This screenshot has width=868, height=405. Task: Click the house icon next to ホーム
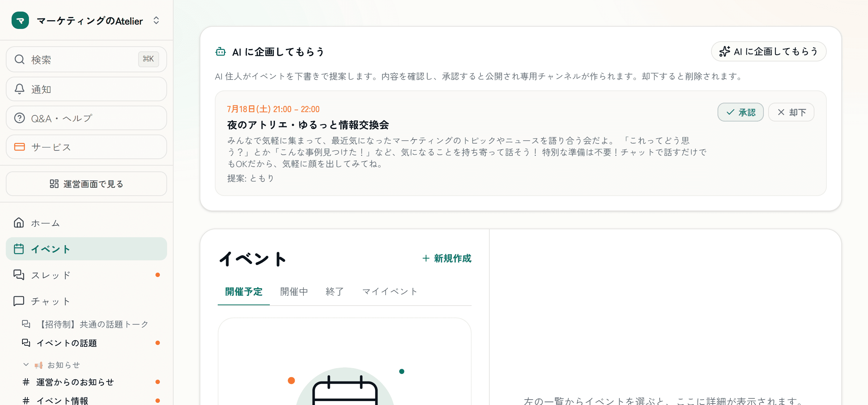point(19,223)
